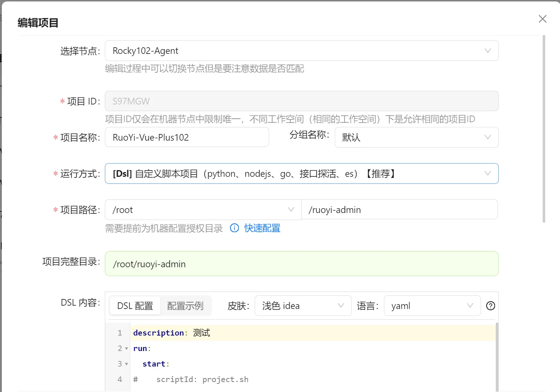Click the description line in code editor
Image resolution: width=560 pixels, height=392 pixels.
pyautogui.click(x=295, y=333)
